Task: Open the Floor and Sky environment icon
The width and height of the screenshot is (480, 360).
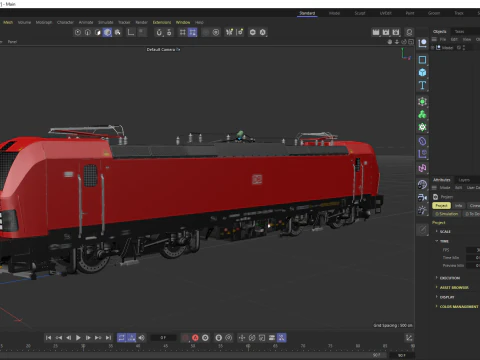Action: (422, 185)
